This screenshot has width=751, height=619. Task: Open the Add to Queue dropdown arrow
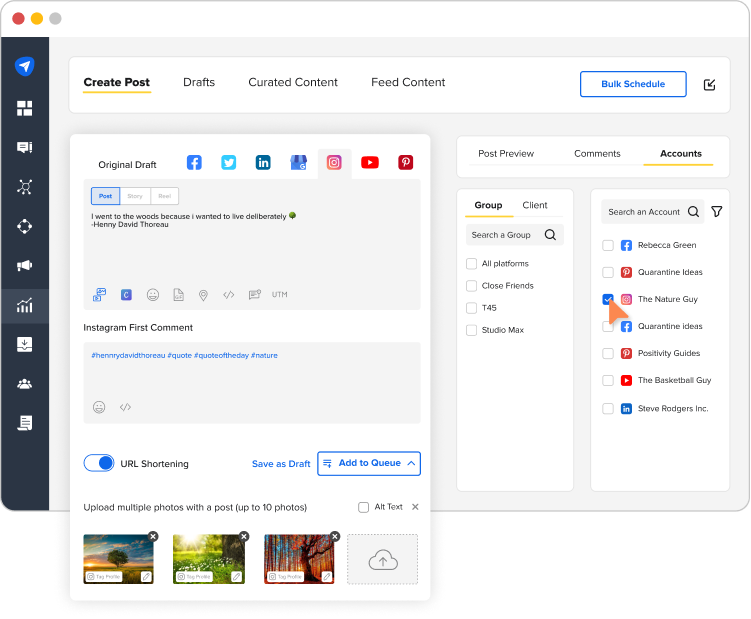(x=411, y=463)
